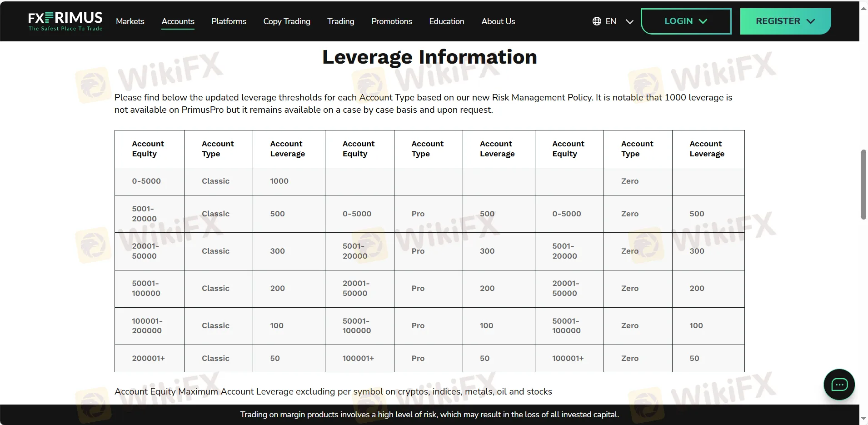868x425 pixels.
Task: Click the globe language icon
Action: (597, 21)
